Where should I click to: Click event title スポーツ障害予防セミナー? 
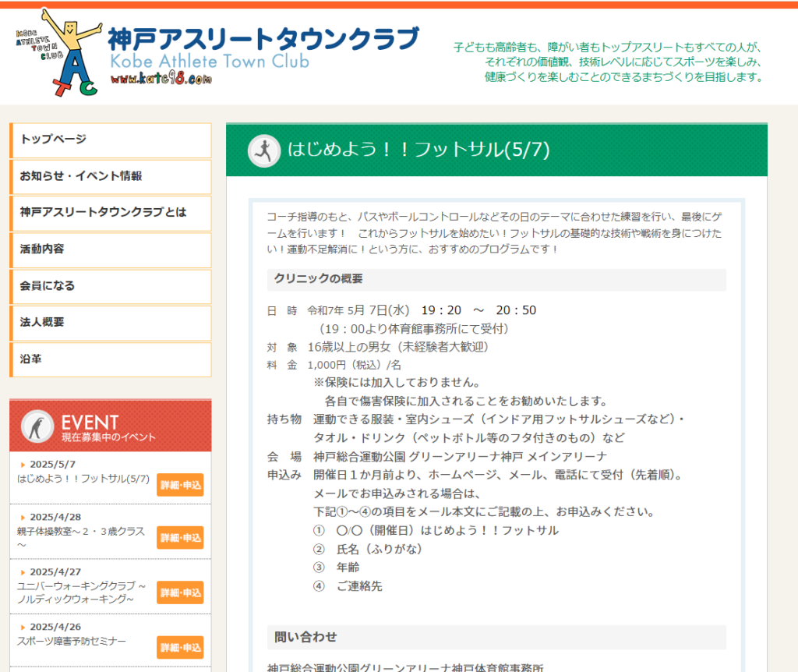(x=71, y=642)
